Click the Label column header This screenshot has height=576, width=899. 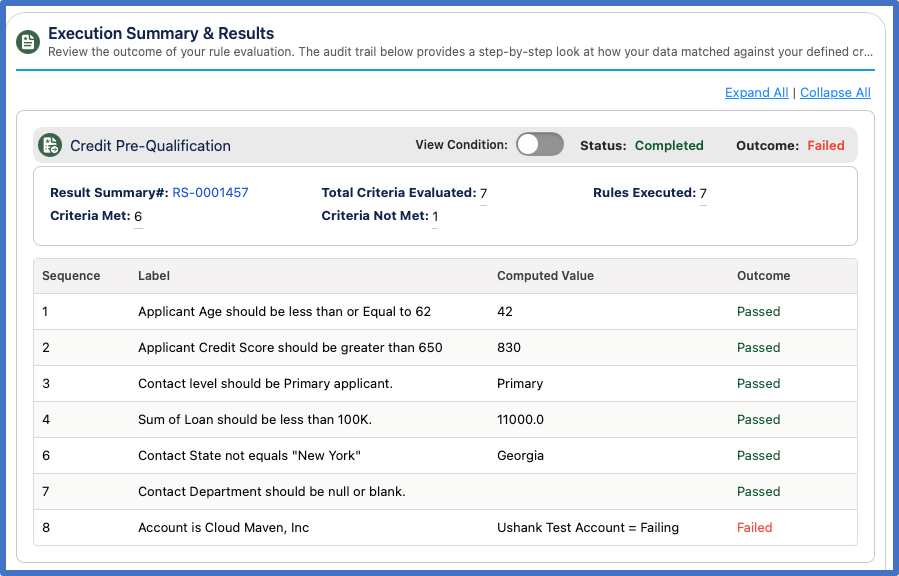pyautogui.click(x=154, y=276)
